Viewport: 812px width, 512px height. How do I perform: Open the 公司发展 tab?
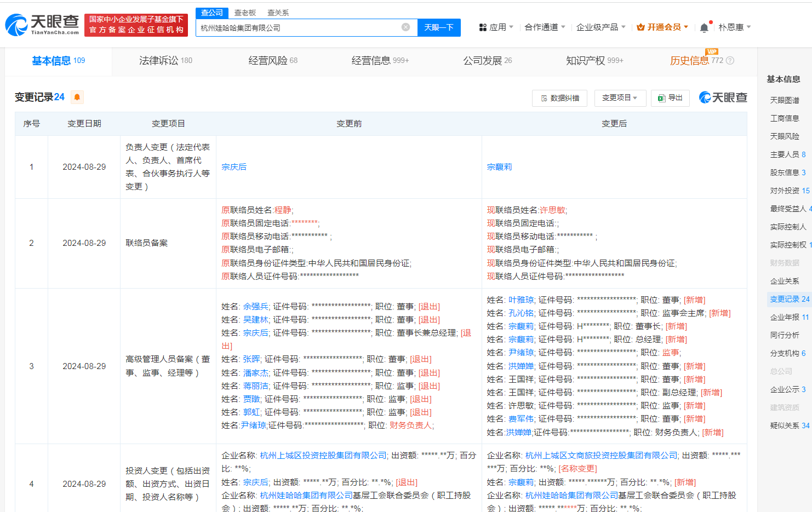[488, 61]
